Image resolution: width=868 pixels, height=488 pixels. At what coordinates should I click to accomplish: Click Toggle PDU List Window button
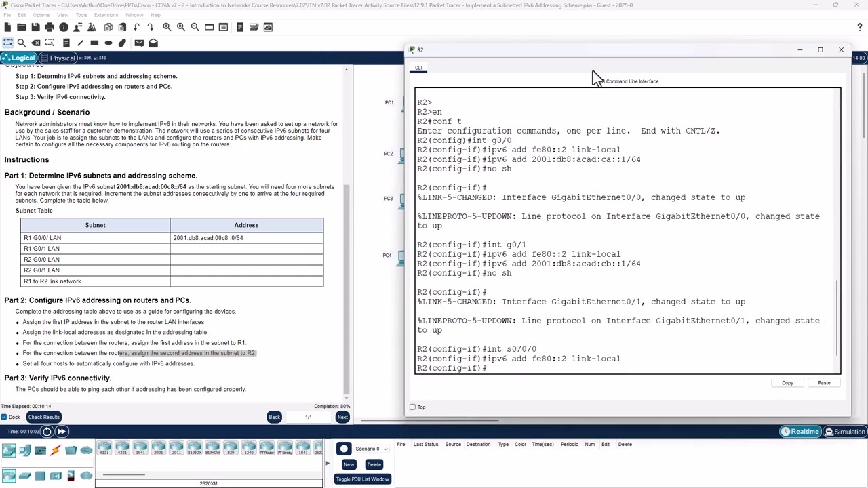[362, 479]
